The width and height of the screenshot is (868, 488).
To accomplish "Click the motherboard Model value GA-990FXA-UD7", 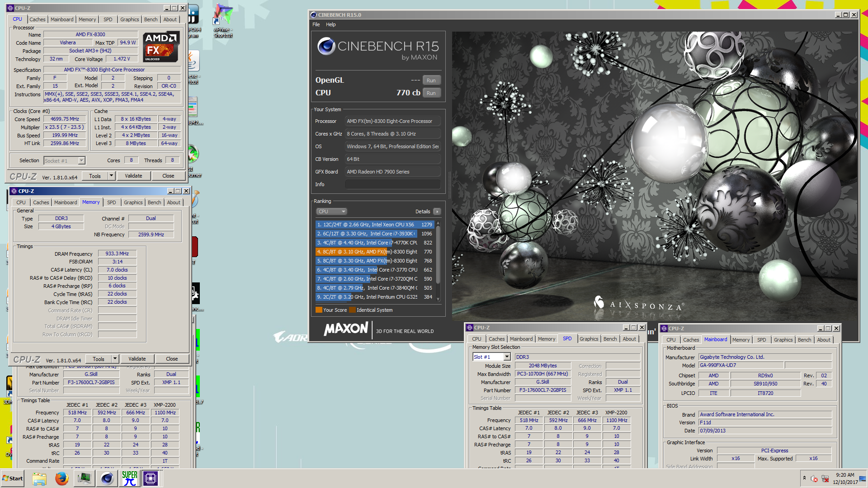I will [x=741, y=365].
